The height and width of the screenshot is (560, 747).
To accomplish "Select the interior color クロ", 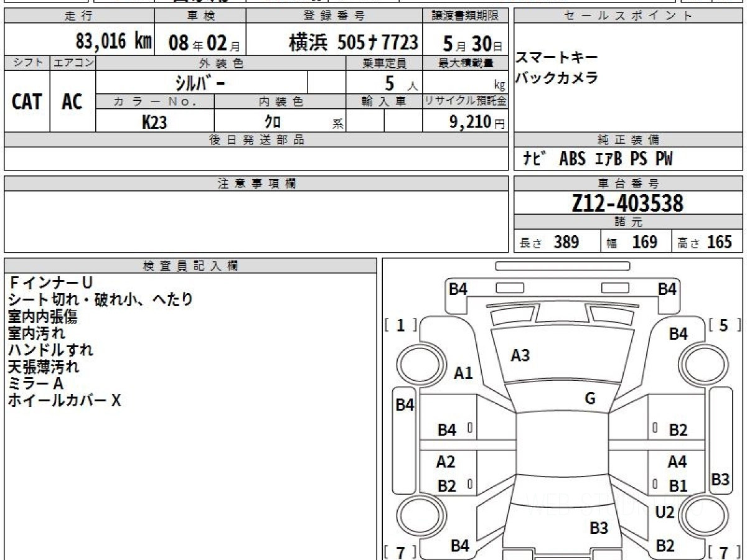I will (273, 122).
